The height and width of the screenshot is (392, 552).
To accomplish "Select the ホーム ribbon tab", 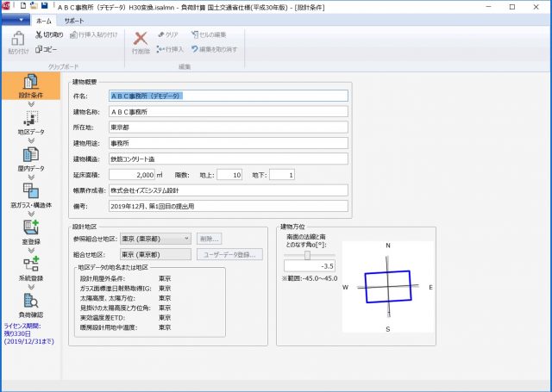I will (x=41, y=19).
